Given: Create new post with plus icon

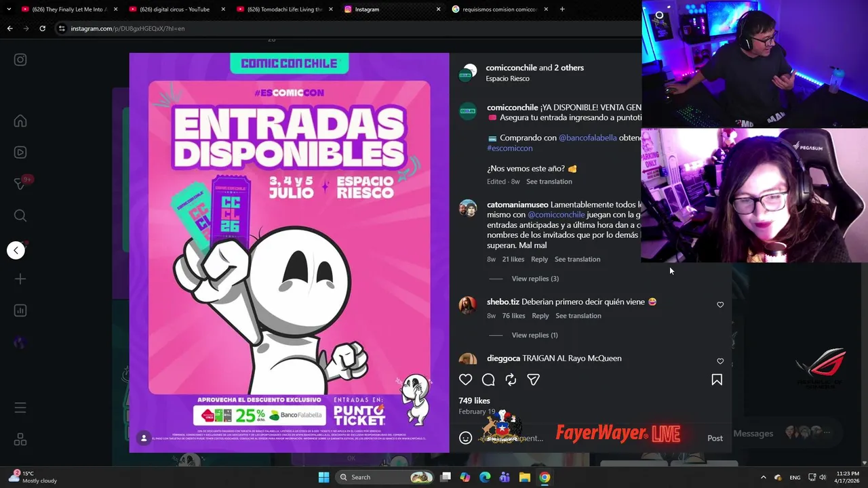Looking at the screenshot, I should tap(20, 279).
